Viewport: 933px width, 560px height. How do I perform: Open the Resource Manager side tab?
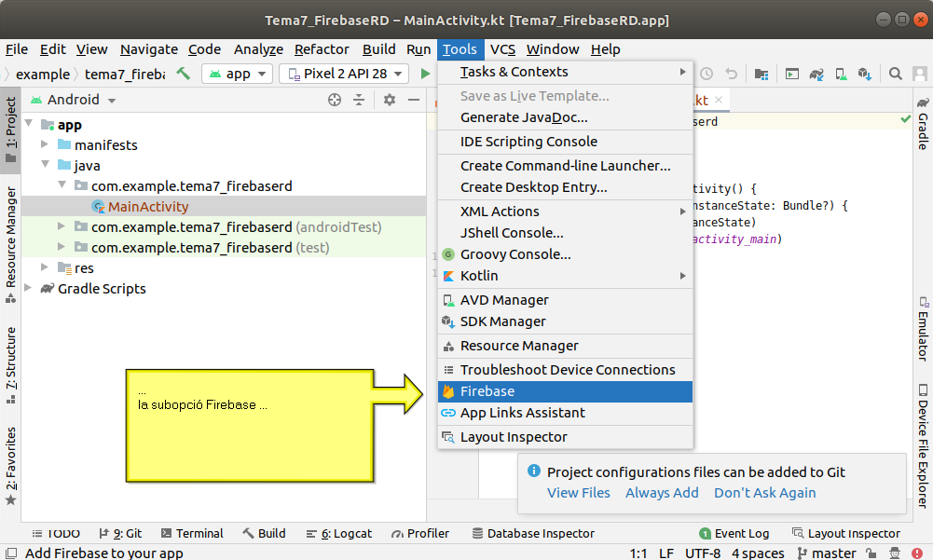click(x=10, y=244)
